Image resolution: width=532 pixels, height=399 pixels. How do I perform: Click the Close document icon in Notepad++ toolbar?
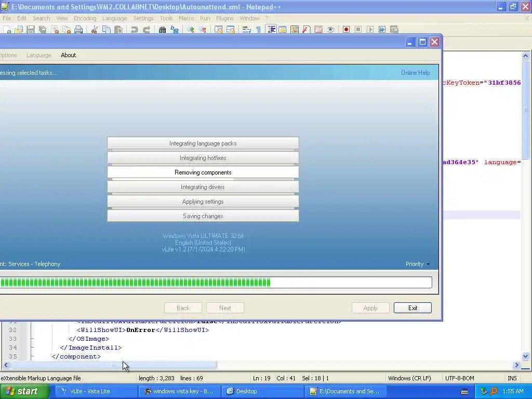point(55,30)
